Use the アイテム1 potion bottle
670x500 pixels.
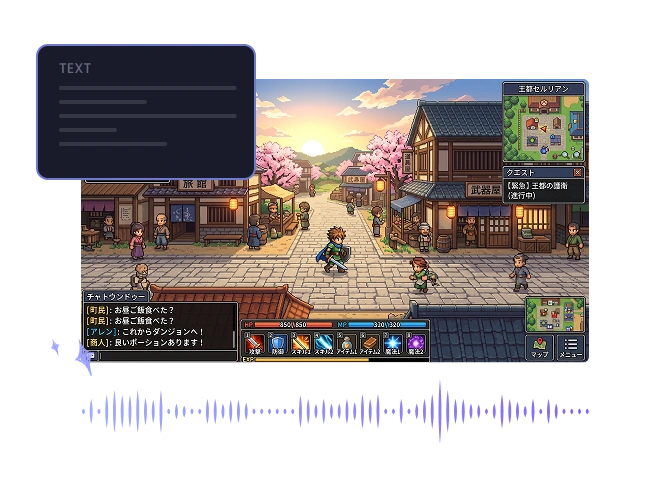pos(347,344)
